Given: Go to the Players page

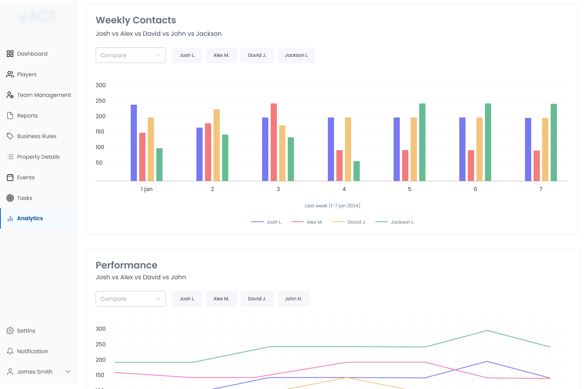Looking at the screenshot, I should (x=39, y=74).
